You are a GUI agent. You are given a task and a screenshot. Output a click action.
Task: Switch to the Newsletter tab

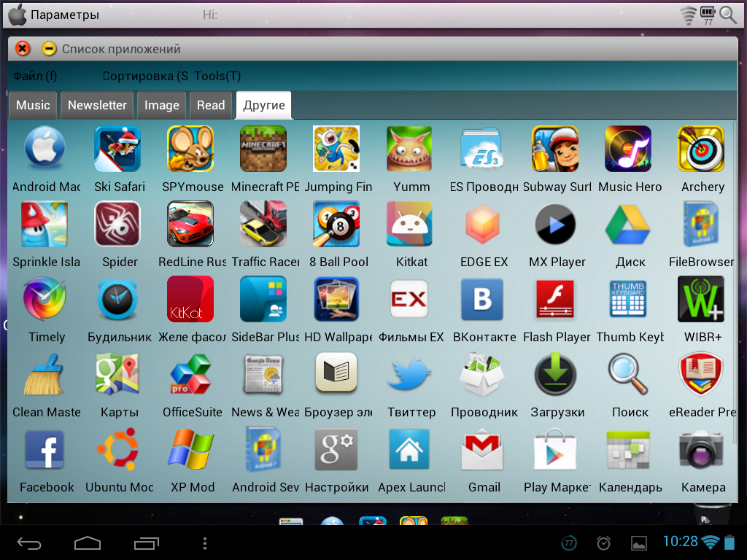pyautogui.click(x=97, y=105)
